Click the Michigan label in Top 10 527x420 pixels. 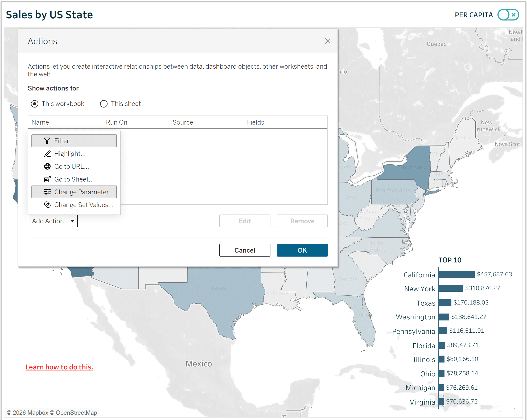point(421,388)
